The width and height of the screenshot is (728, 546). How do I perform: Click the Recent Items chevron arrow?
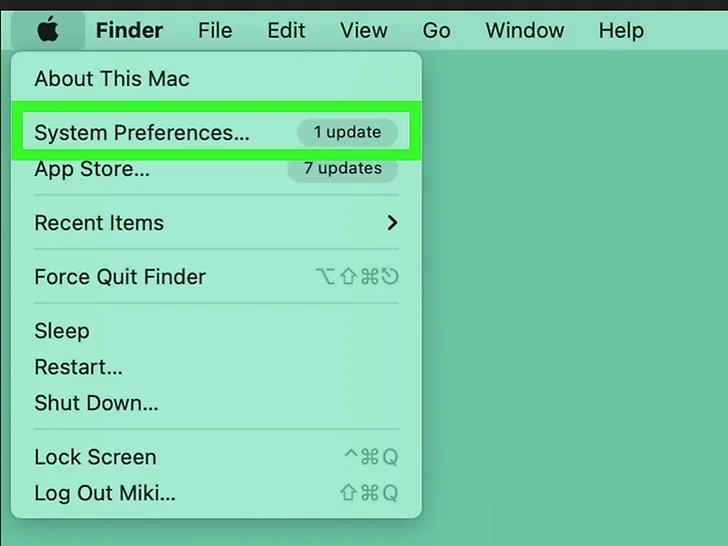click(x=392, y=223)
